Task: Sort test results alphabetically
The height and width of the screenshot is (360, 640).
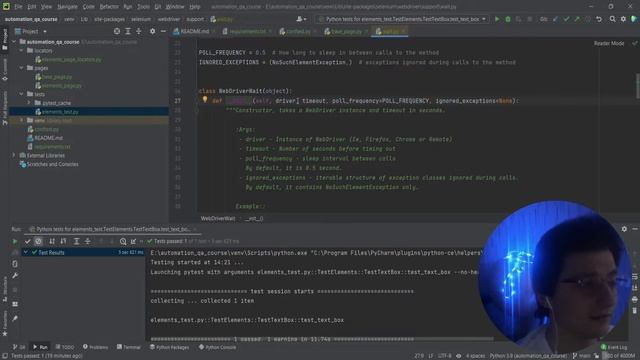Action: pos(52,241)
